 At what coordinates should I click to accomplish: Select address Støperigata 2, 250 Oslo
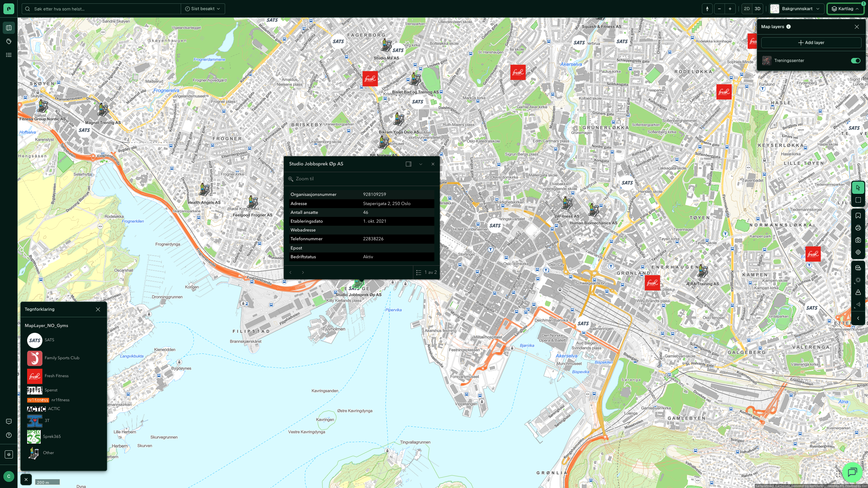tap(387, 204)
